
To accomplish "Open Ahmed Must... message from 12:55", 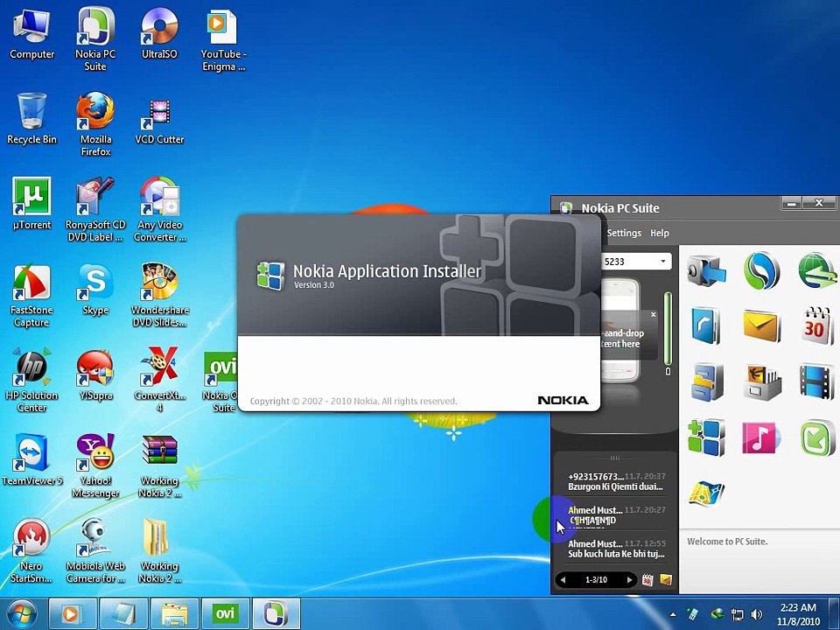I will pos(617,549).
